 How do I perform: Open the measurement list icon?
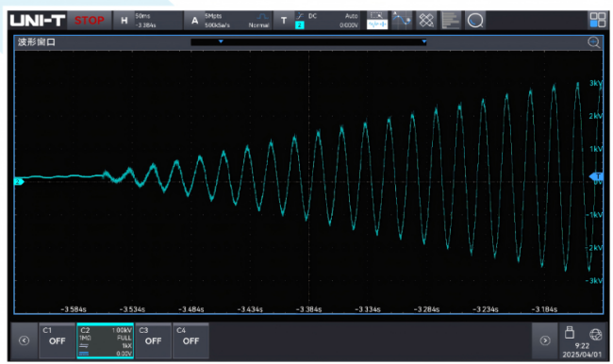coord(451,21)
